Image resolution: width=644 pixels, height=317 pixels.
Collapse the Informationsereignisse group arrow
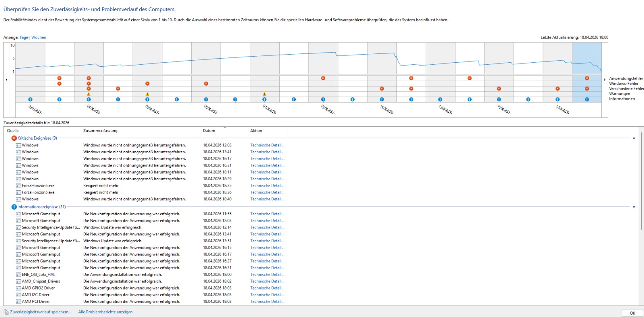click(x=634, y=207)
